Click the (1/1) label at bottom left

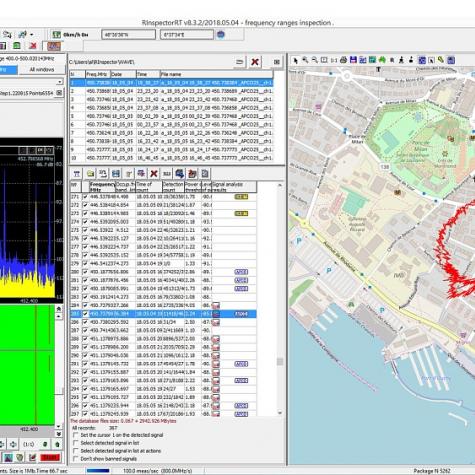pos(29,444)
